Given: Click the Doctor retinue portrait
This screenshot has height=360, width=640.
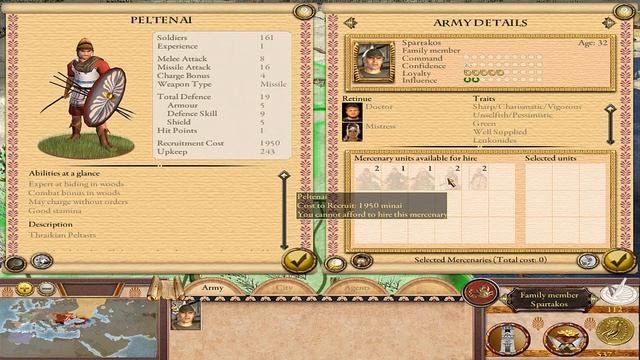Looking at the screenshot, I should (x=352, y=112).
